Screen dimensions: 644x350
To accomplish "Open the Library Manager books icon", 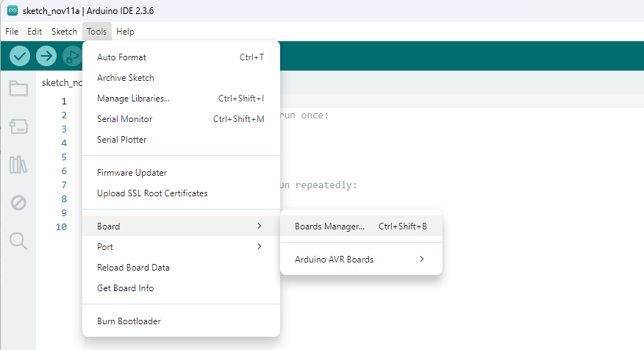I will click(18, 165).
